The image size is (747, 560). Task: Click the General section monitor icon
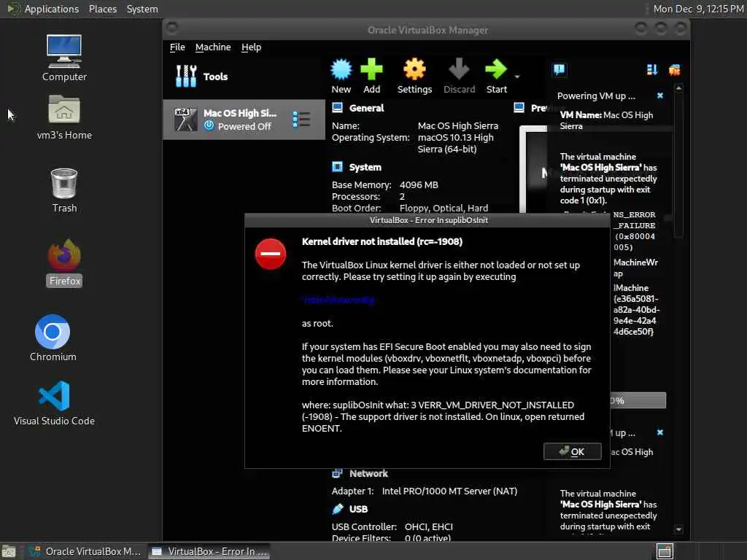(337, 108)
